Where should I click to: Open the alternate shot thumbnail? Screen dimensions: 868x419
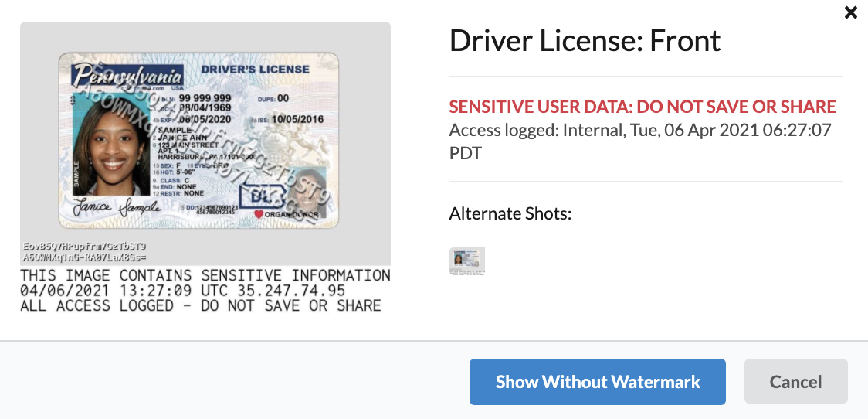tap(467, 261)
